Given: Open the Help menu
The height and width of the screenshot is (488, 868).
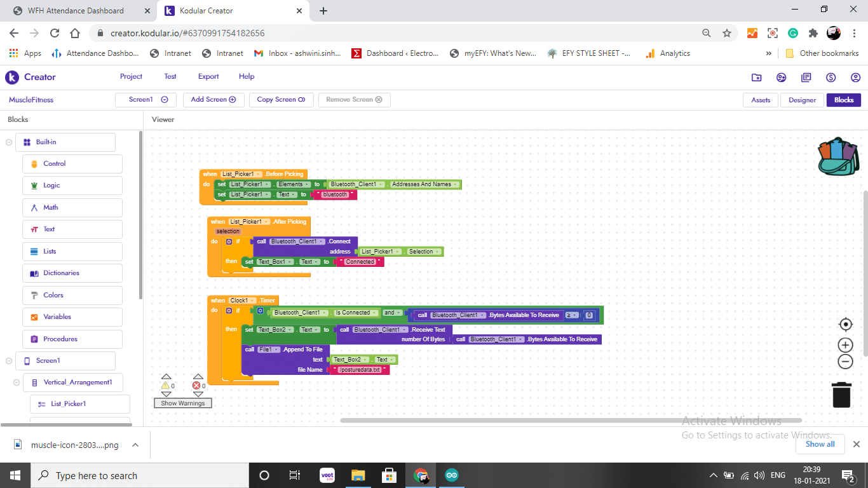Looking at the screenshot, I should pos(247,77).
